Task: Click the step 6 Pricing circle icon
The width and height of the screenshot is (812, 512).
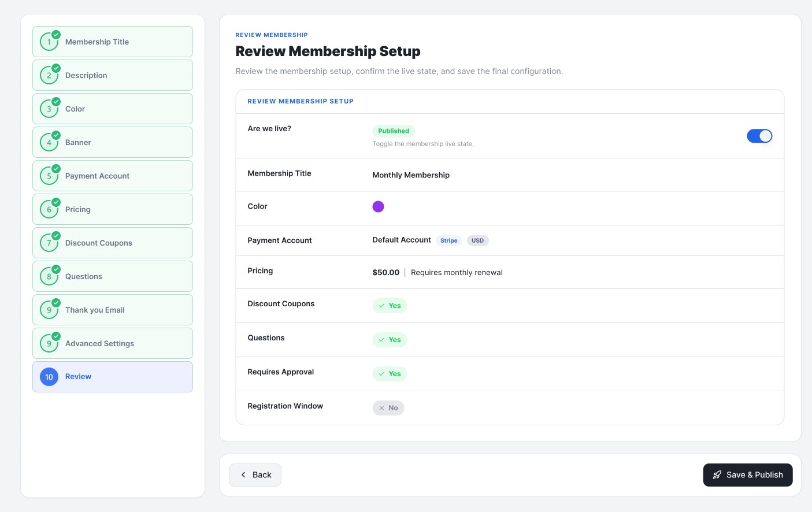Action: point(49,209)
